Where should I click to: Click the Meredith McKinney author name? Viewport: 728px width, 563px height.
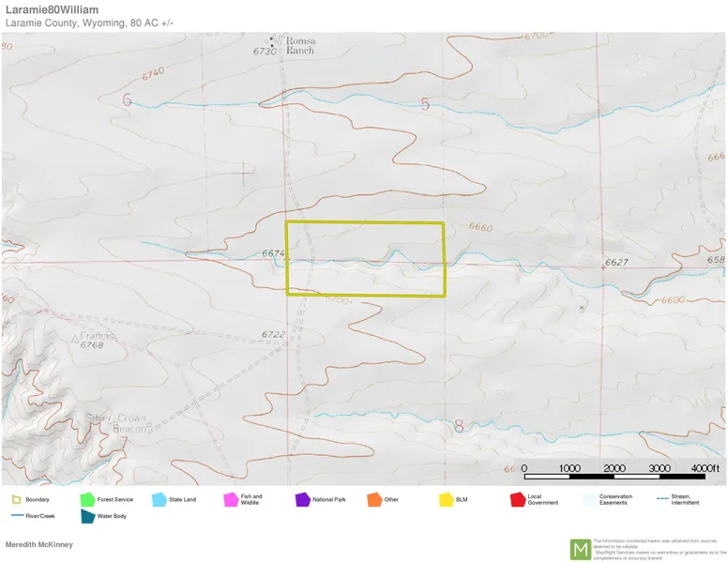39,544
